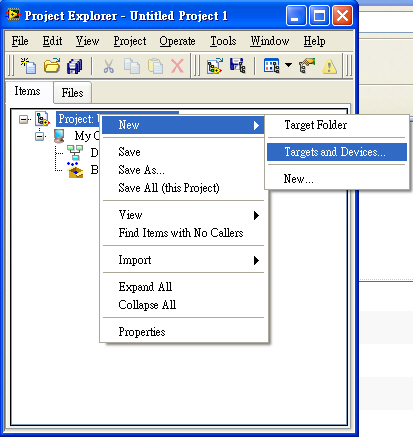Click the Save All toolbar icon
This screenshot has width=413, height=438.
tap(74, 66)
